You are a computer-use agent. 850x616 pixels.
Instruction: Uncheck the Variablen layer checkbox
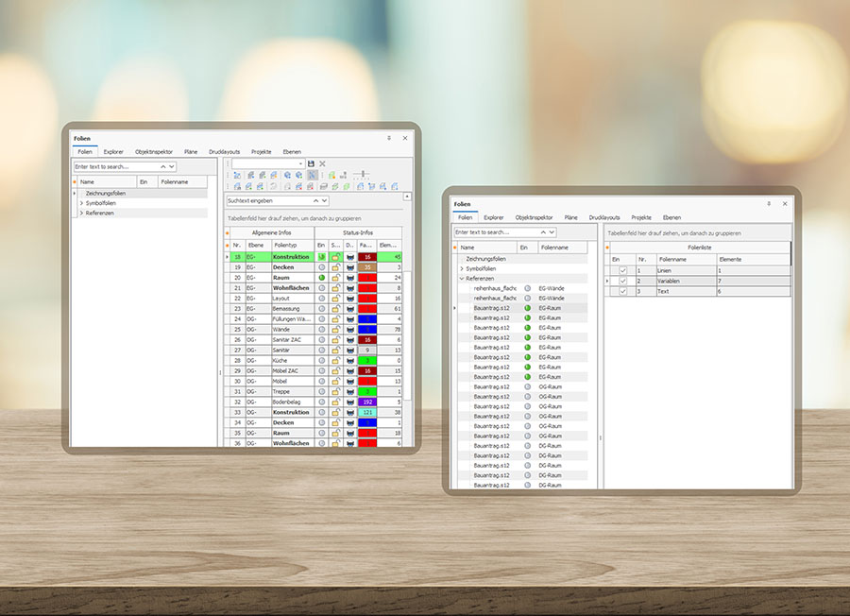(x=622, y=281)
